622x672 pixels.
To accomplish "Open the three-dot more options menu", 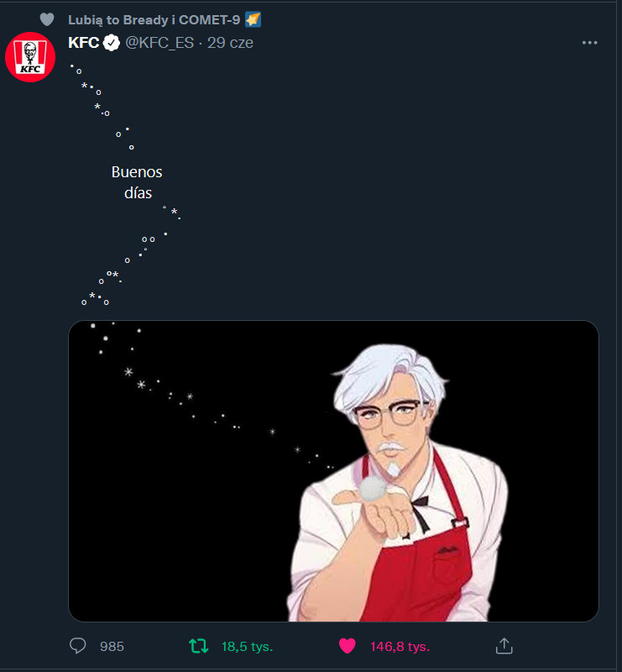I will coord(589,43).
